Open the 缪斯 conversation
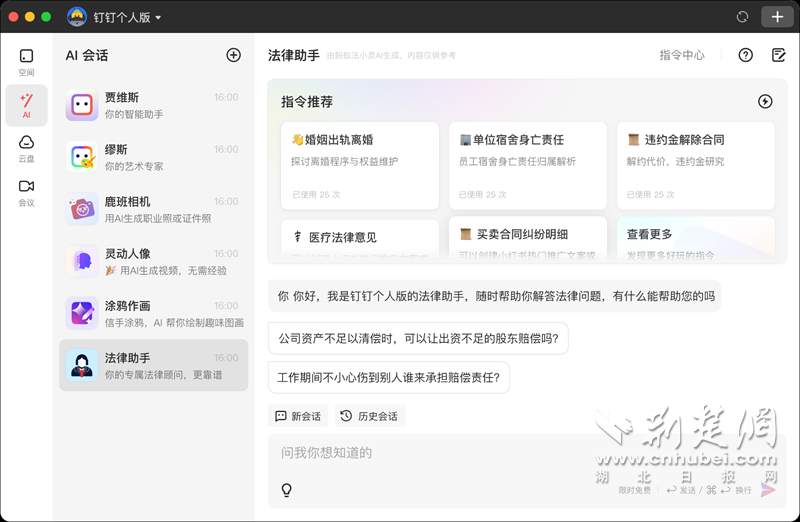This screenshot has width=800, height=522. coord(154,157)
